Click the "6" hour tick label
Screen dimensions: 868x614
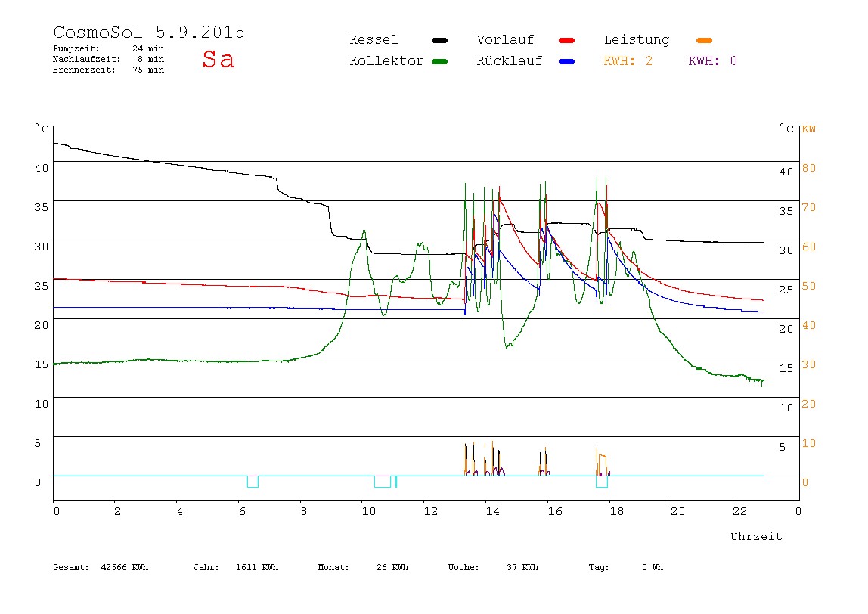pos(242,511)
